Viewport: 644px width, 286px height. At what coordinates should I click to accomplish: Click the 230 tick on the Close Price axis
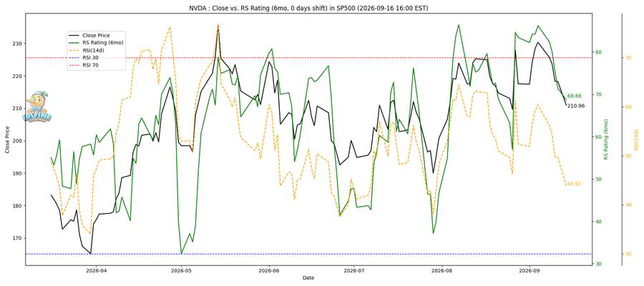[18, 44]
